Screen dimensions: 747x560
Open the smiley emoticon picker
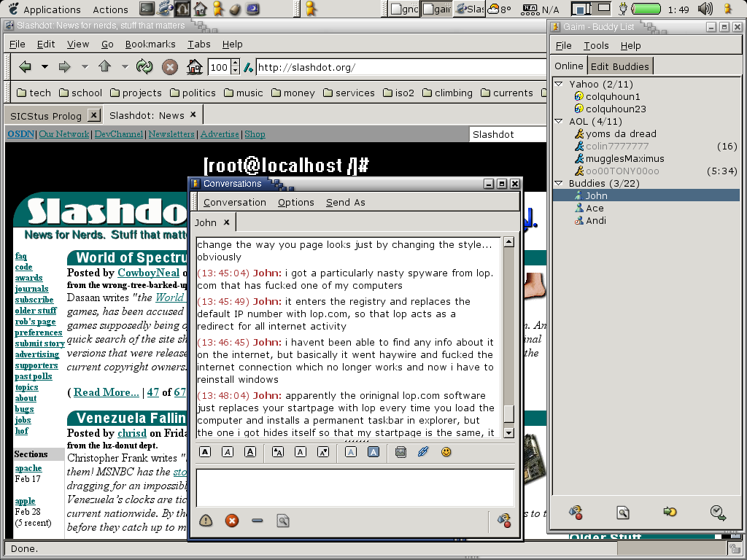446,452
